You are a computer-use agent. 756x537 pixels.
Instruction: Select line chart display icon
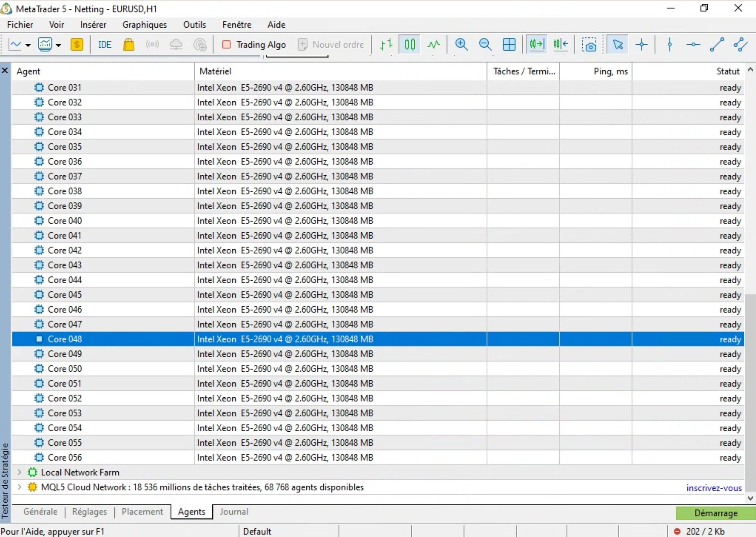click(434, 45)
